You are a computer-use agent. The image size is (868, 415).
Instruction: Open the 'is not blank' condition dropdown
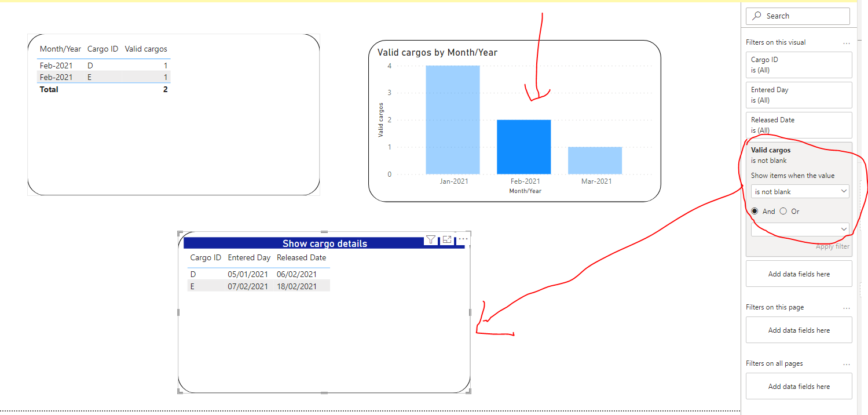(x=800, y=191)
